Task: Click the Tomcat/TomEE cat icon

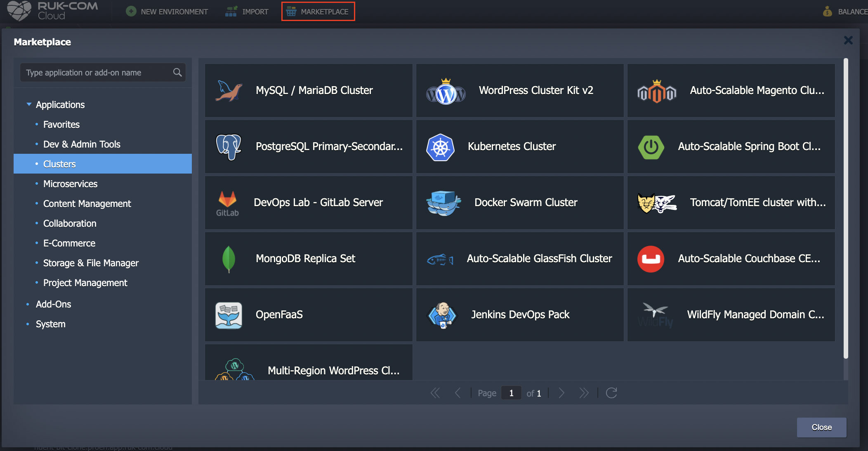Action: (657, 203)
